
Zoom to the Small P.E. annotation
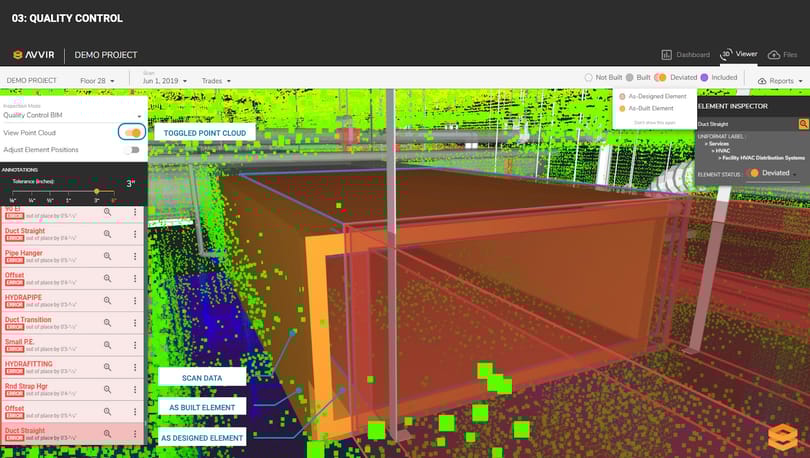tap(107, 345)
